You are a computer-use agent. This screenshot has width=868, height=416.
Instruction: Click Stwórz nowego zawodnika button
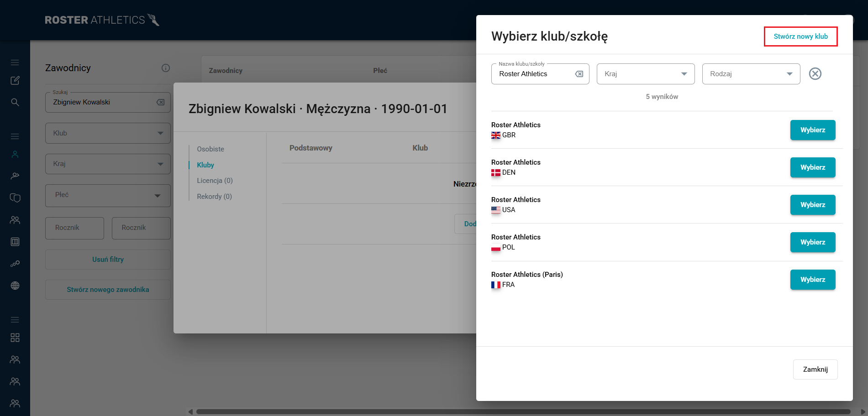pos(108,290)
